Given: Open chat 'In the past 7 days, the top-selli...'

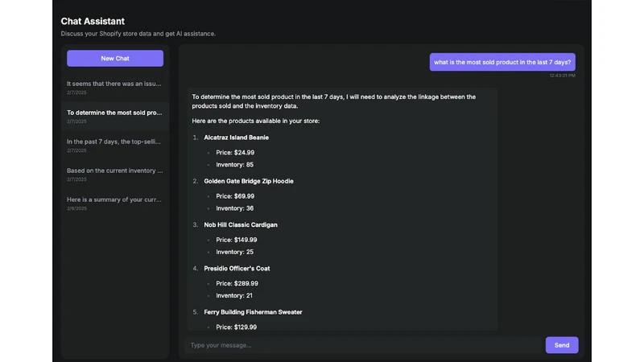Looking at the screenshot, I should [x=115, y=146].
